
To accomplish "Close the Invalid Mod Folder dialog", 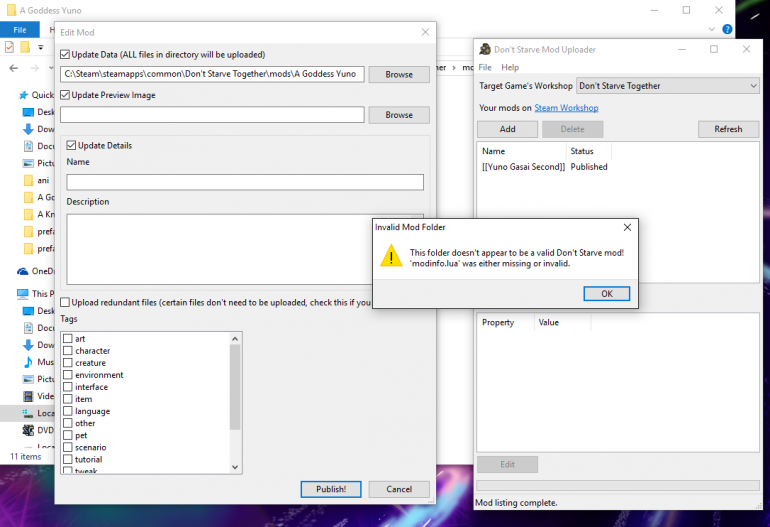I will [x=627, y=227].
